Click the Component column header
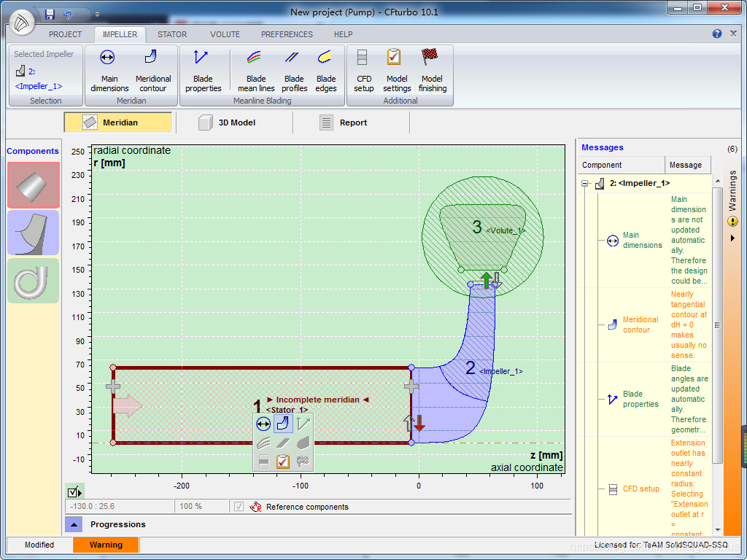This screenshot has width=747, height=560. click(x=622, y=165)
